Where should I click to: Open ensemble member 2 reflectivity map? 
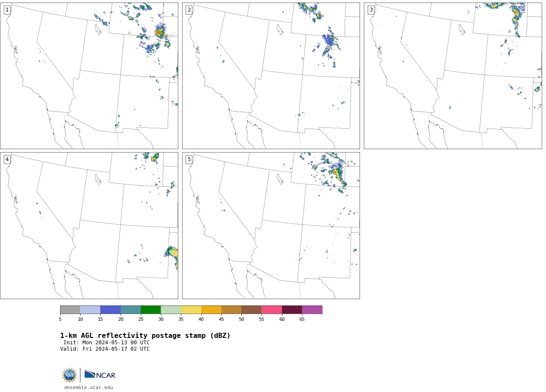pyautogui.click(x=271, y=76)
